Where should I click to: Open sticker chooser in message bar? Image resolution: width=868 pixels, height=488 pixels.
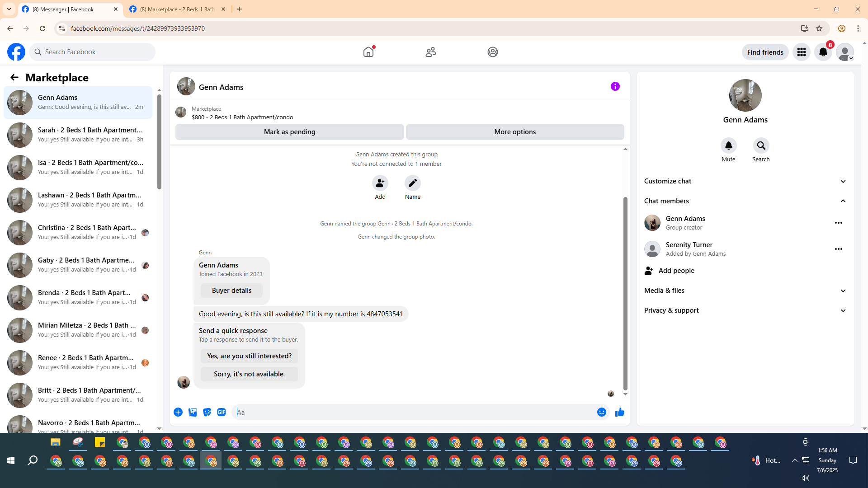point(207,412)
